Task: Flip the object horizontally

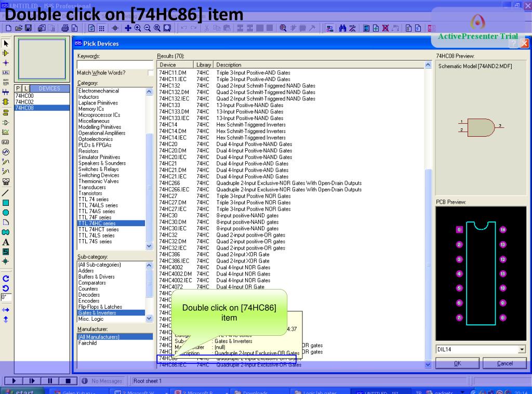Action: tap(6, 310)
